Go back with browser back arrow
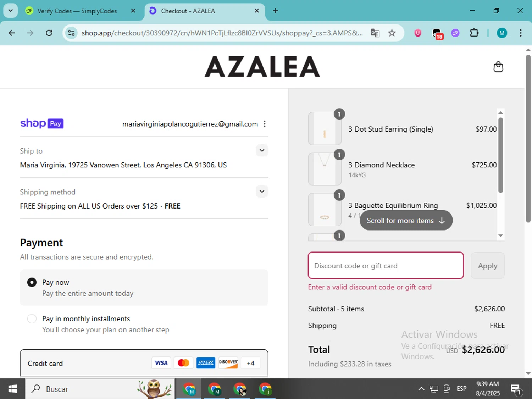 point(12,33)
